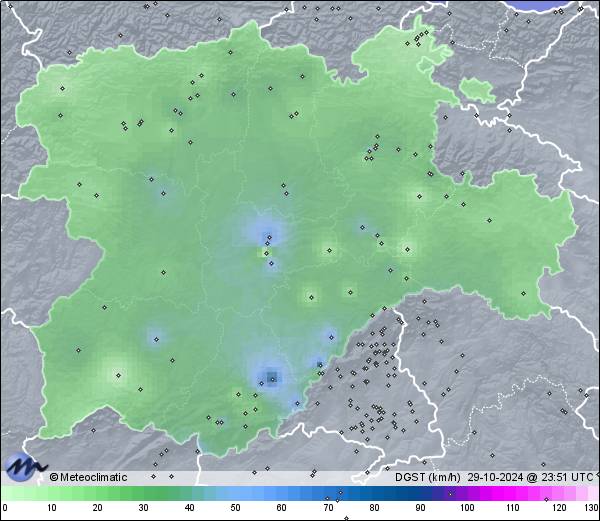Click the scale value 0

tap(5, 508)
